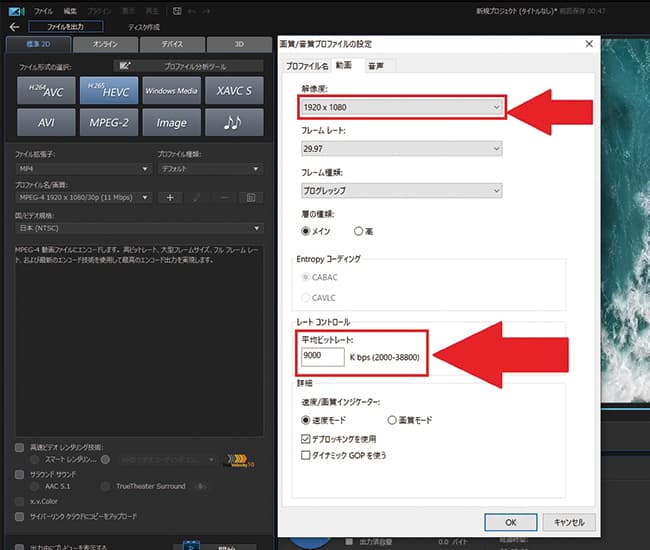Image resolution: width=650 pixels, height=550 pixels.
Task: Switch to ディスク作成 mode
Action: click(x=144, y=27)
